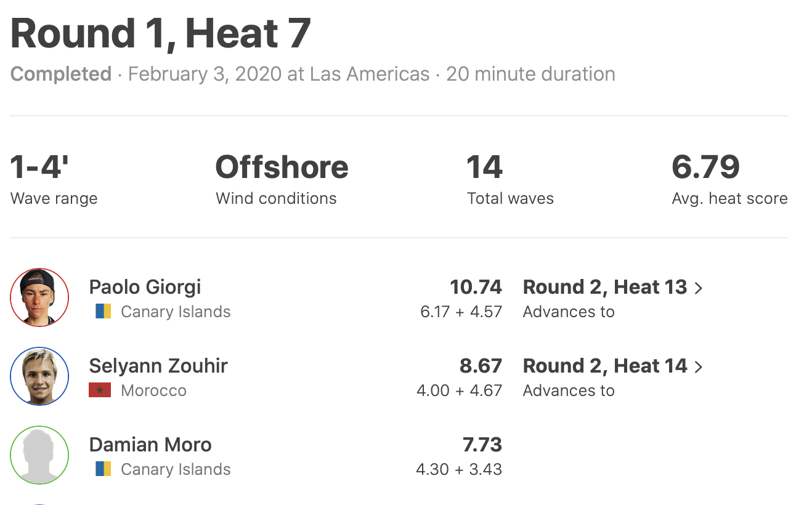Click Paolo Giorgi's 10.74 heat total

click(x=476, y=287)
